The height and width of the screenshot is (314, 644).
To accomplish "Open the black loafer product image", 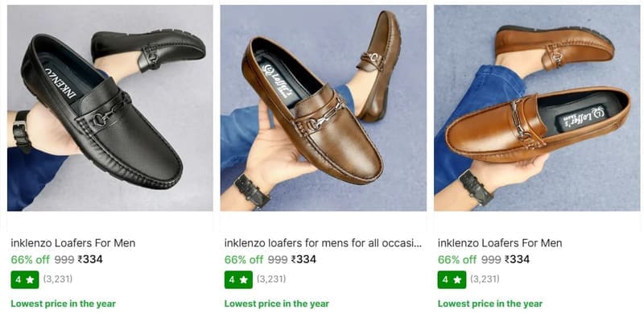I will pyautogui.click(x=110, y=108).
